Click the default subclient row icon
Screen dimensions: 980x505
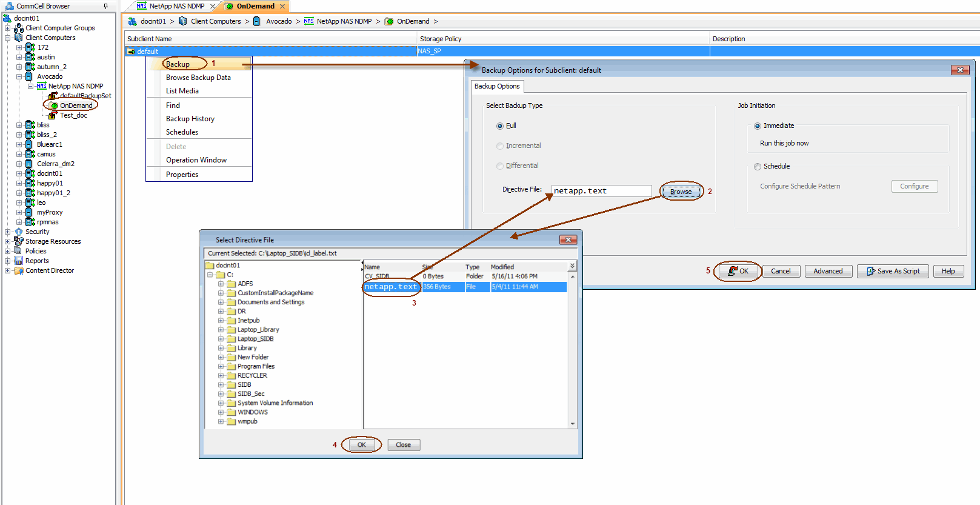click(131, 52)
